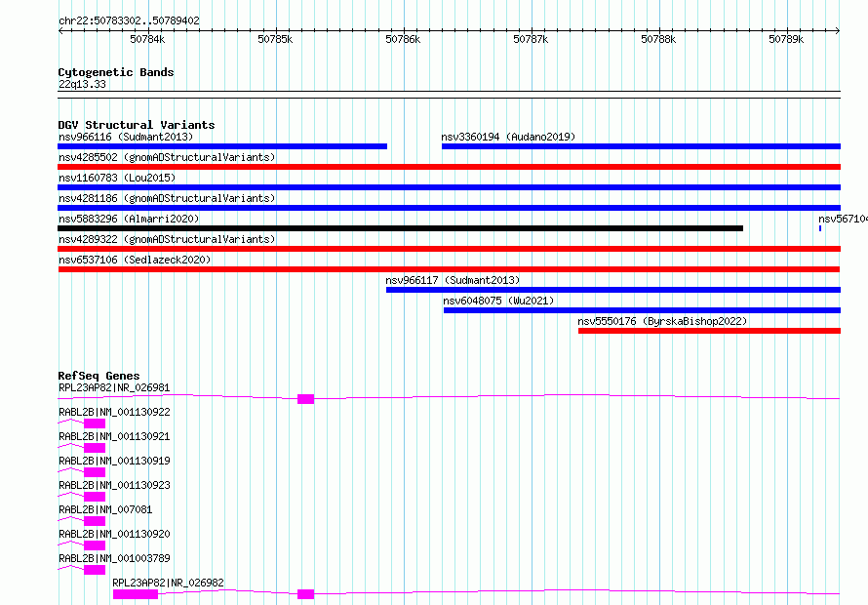Click the label nsv966116 (Sudmant2013)
Image resolution: width=868 pixels, height=605 pixels.
click(126, 137)
